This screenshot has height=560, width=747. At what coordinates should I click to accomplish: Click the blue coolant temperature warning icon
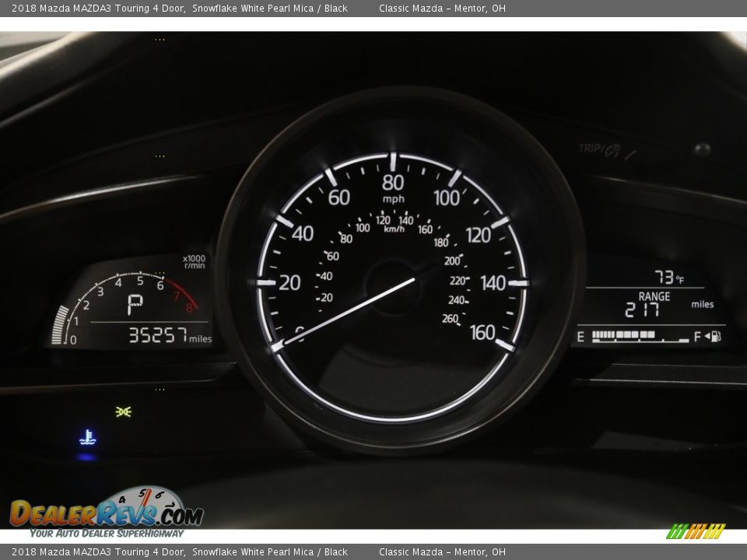pyautogui.click(x=88, y=438)
